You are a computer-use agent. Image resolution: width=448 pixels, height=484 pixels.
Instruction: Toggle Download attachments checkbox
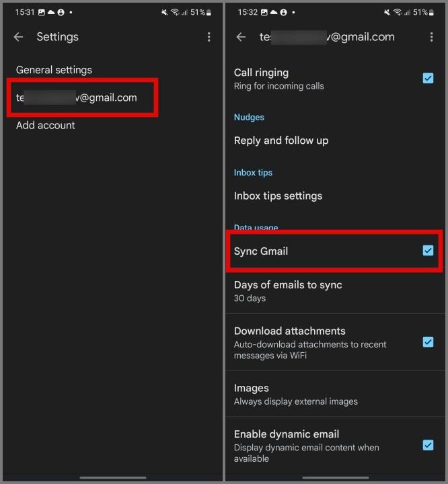(x=428, y=342)
